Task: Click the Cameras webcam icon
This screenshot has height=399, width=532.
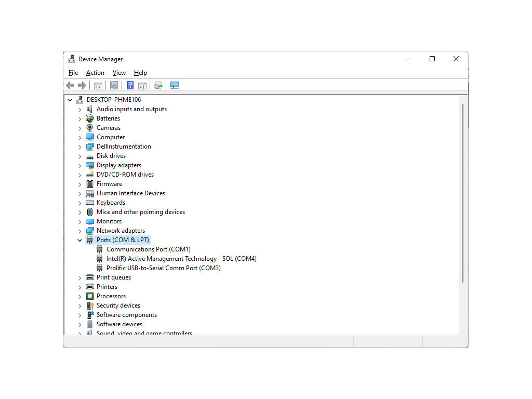Action: tap(89, 128)
